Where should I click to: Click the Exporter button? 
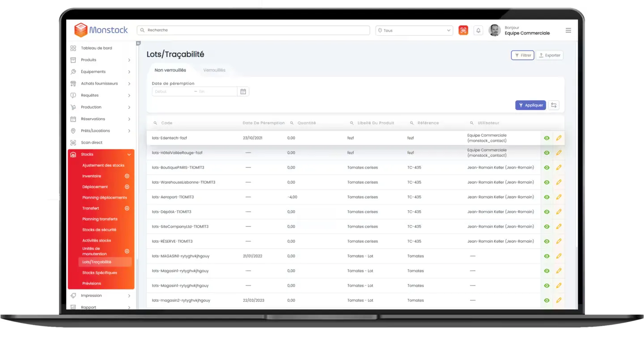point(550,55)
